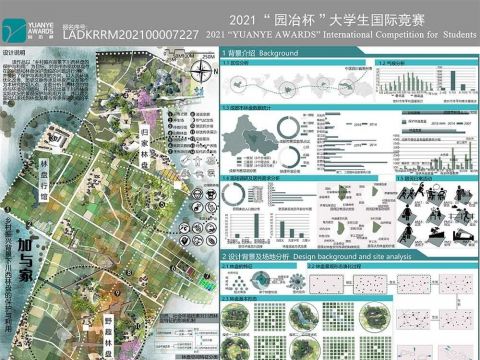Click the title 2021 “园冶杯” 大学生国际竞赛
Image resolution: width=480 pixels, height=360 pixels.
click(x=327, y=20)
